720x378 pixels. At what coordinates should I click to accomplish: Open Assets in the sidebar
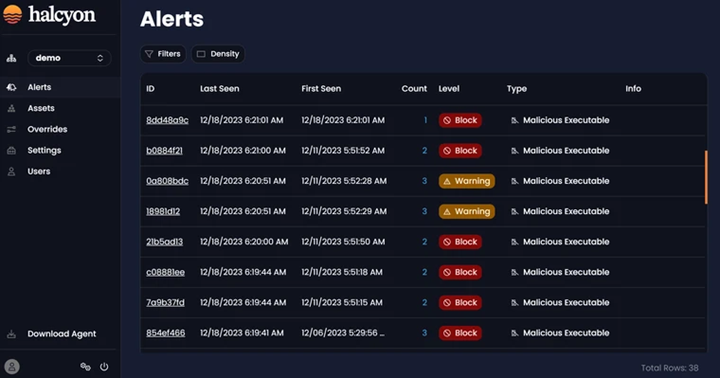(x=41, y=108)
